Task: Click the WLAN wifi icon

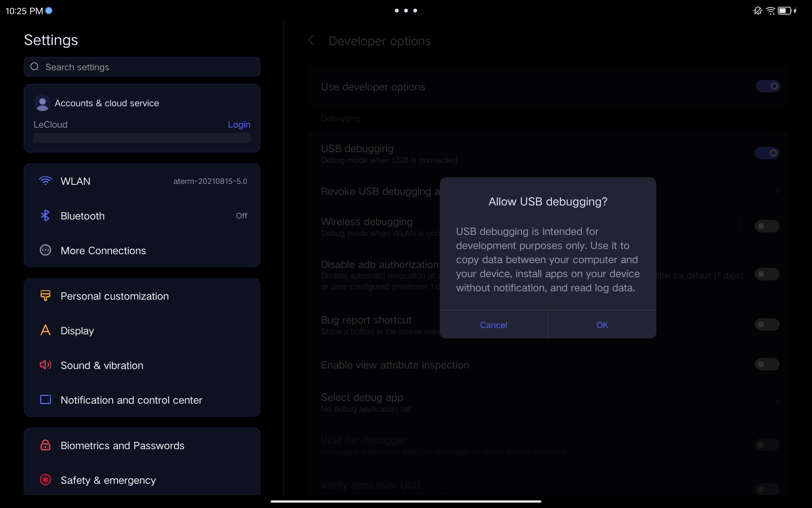Action: point(45,181)
